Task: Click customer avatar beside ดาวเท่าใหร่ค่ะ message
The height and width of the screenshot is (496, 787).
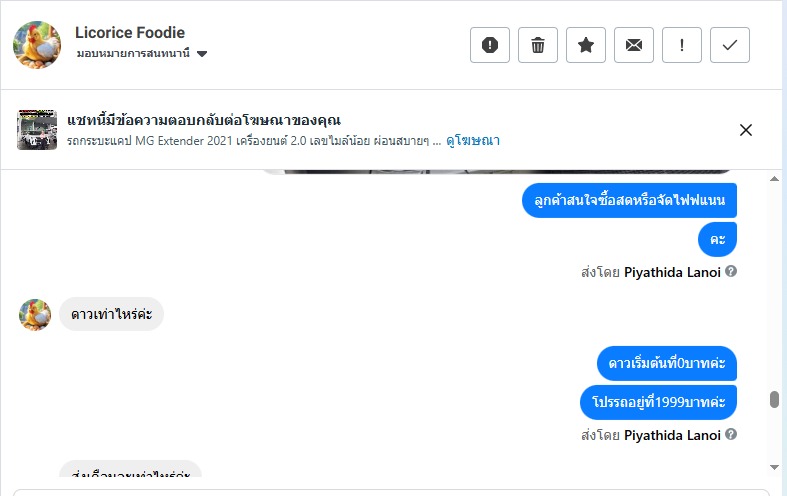Action: [x=35, y=314]
